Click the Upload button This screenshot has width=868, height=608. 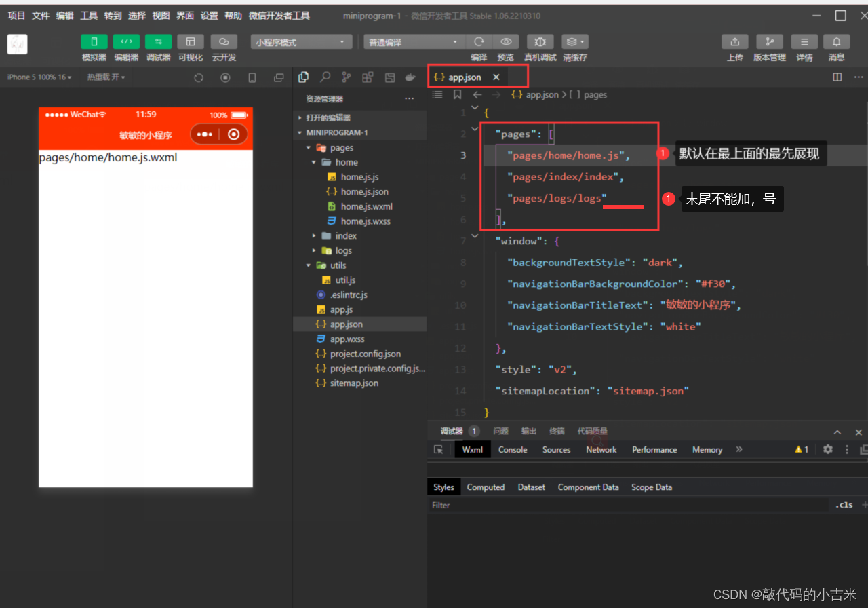[735, 42]
